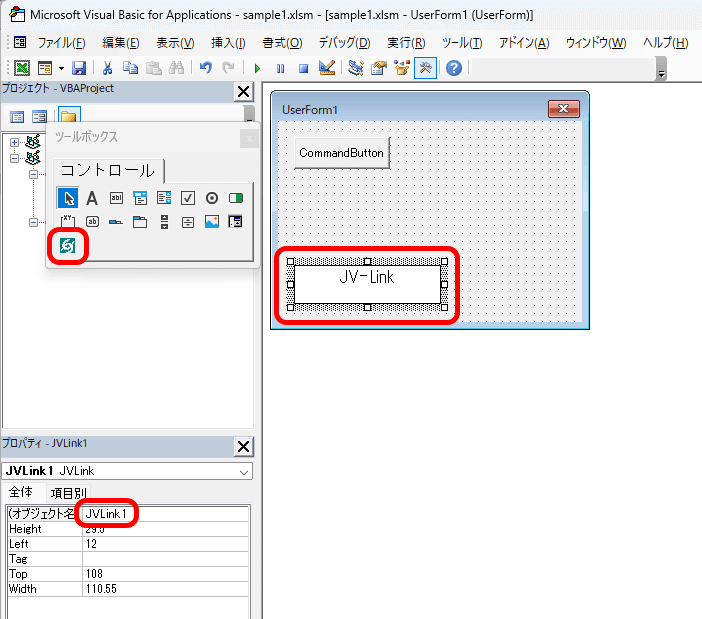Open the ヘルプ(H) menu
702x619 pixels.
coord(665,43)
